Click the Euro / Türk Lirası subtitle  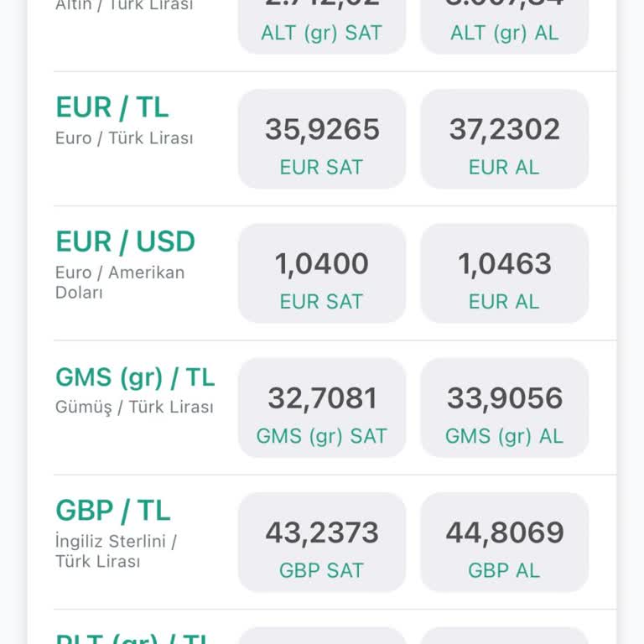point(124,138)
